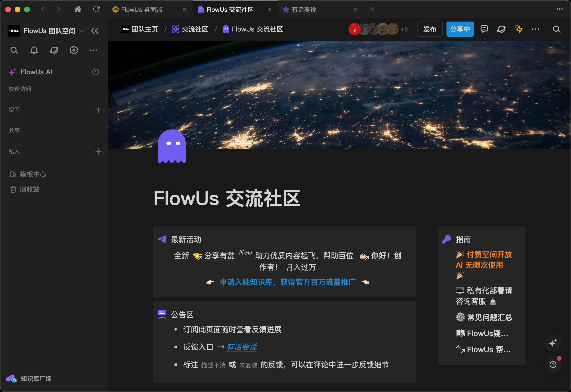Open sidebar search magnifier icon

14,50
